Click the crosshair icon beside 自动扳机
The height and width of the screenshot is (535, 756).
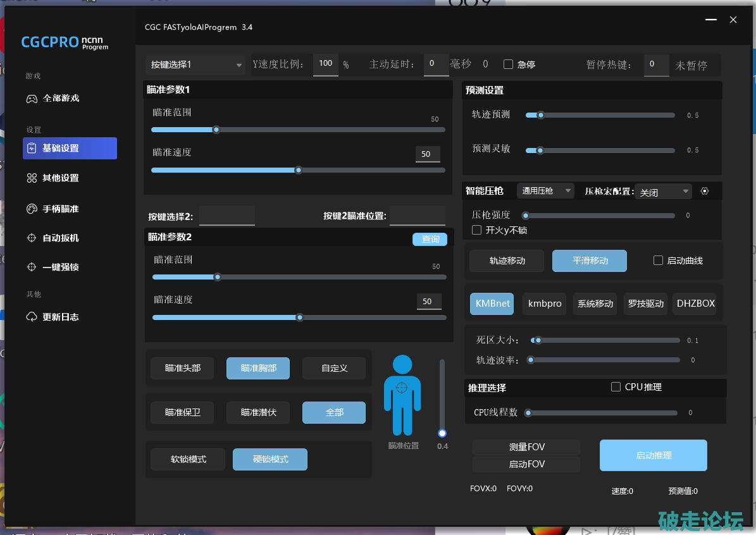point(32,238)
